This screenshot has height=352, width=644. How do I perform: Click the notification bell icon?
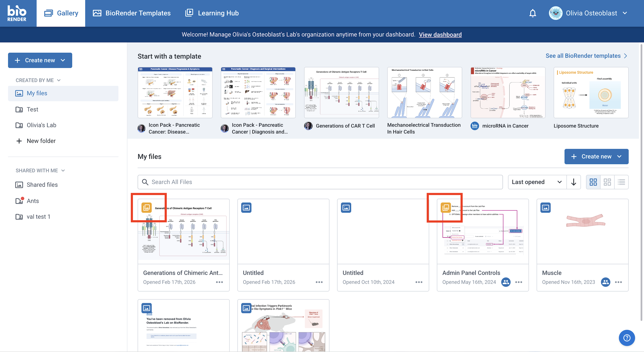tap(533, 13)
